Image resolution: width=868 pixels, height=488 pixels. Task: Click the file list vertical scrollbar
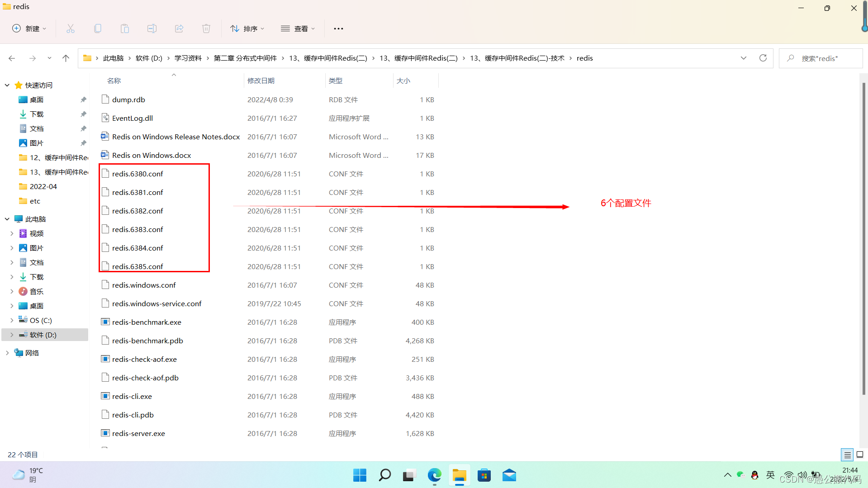coord(864,240)
